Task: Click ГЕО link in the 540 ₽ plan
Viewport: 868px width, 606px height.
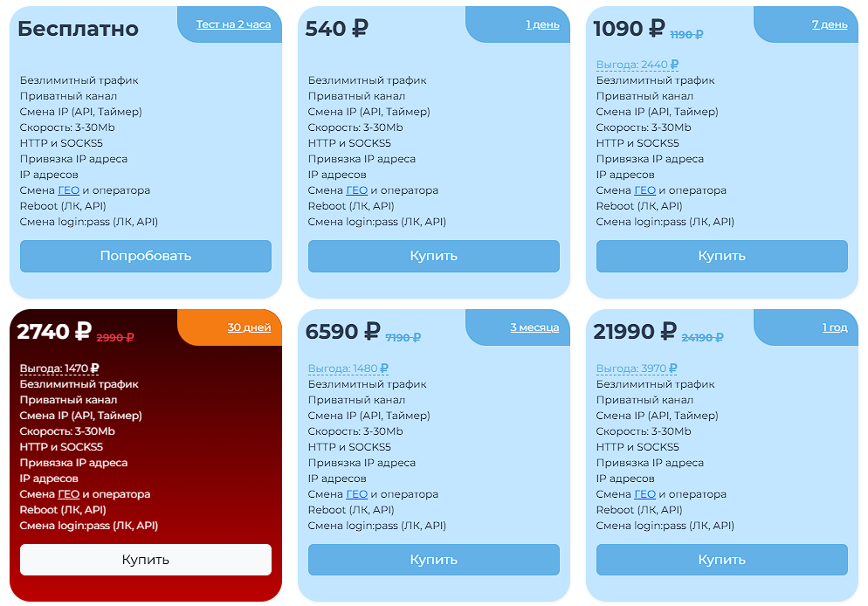Action: [356, 189]
